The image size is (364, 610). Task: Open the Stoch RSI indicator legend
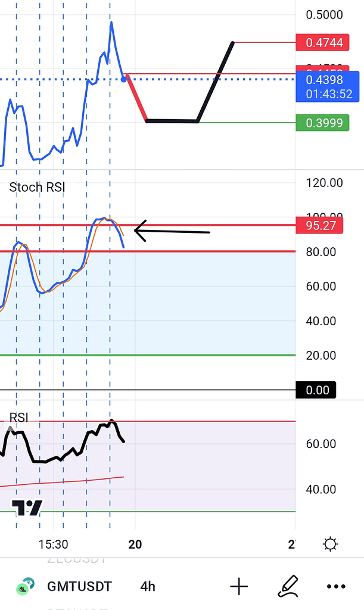[x=37, y=187]
